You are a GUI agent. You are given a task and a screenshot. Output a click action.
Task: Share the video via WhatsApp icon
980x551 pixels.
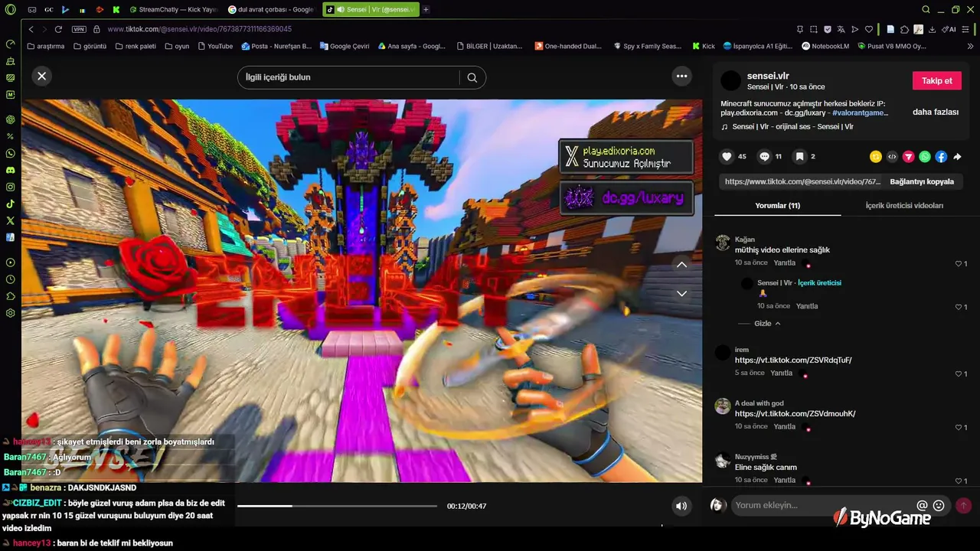coord(925,157)
